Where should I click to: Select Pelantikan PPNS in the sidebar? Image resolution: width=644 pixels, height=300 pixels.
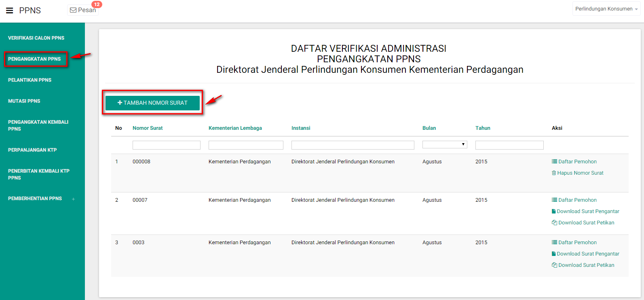coord(30,80)
